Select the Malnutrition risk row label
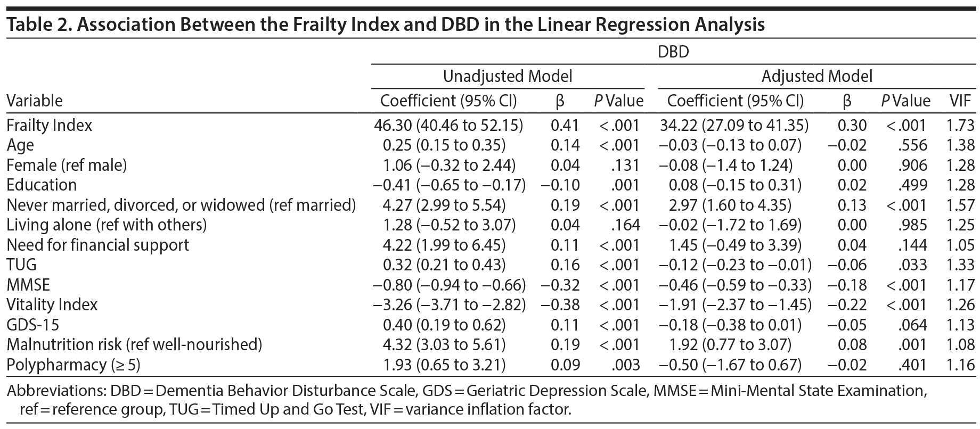The image size is (980, 429). pos(134,344)
